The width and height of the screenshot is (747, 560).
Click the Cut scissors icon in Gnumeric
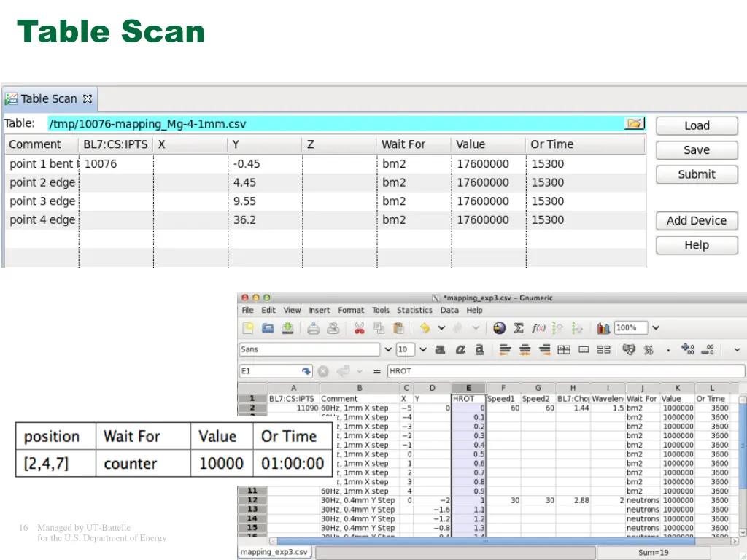tap(359, 328)
